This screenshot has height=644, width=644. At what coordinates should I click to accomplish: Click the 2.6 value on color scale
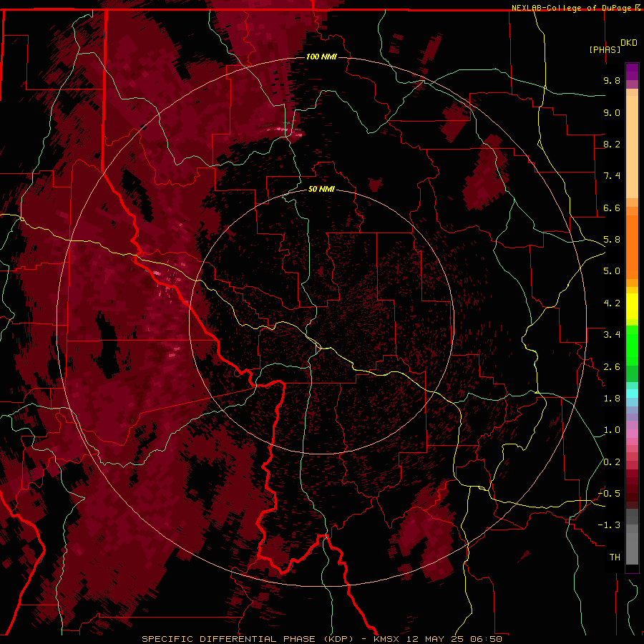612,367
